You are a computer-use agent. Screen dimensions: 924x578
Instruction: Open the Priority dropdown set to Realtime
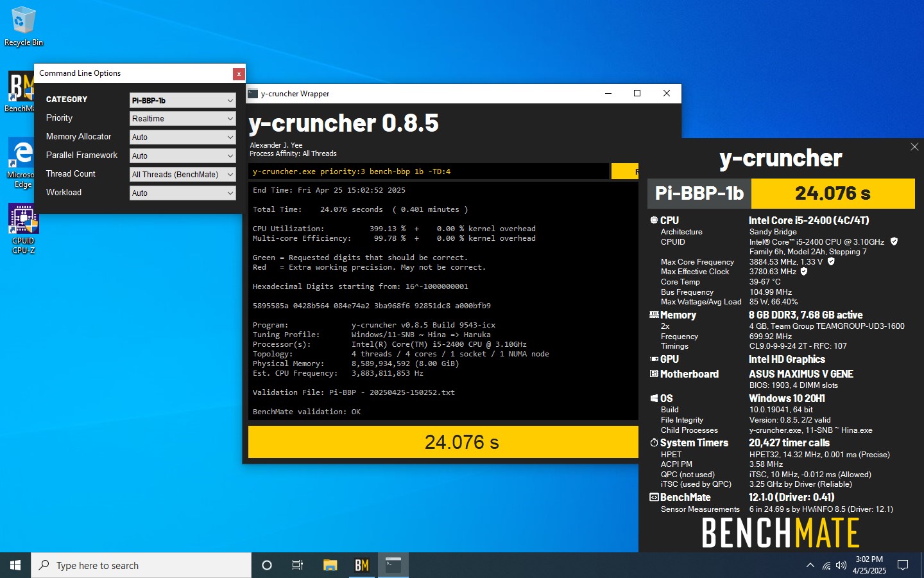(x=182, y=119)
